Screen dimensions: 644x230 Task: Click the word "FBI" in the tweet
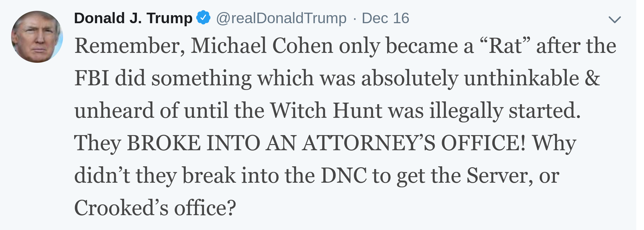[92, 78]
